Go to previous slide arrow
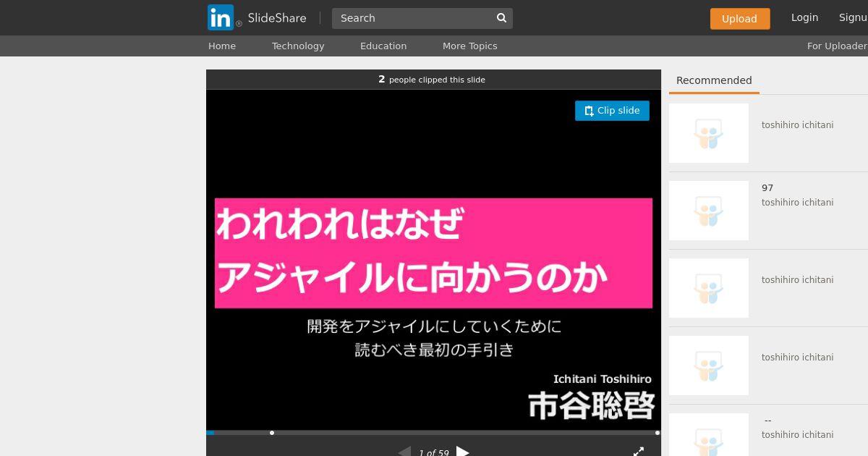The width and height of the screenshot is (868, 456). point(404,452)
